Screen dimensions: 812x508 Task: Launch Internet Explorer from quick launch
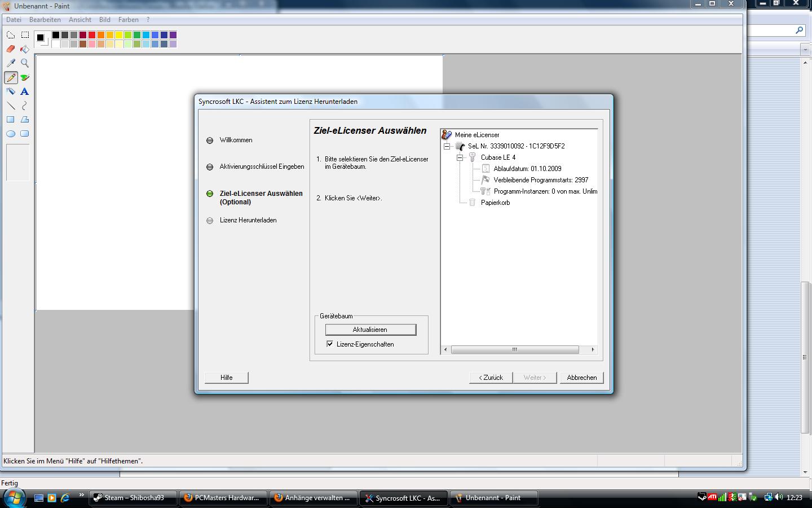(x=65, y=498)
